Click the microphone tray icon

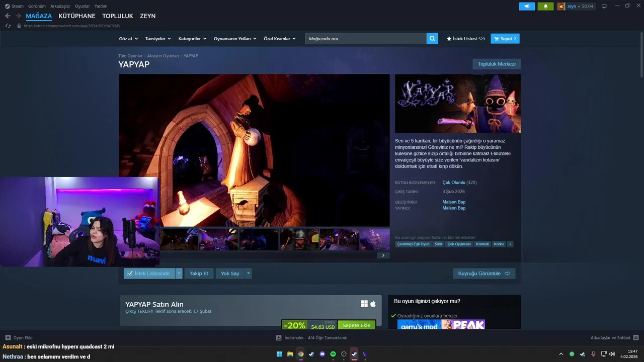(593, 354)
